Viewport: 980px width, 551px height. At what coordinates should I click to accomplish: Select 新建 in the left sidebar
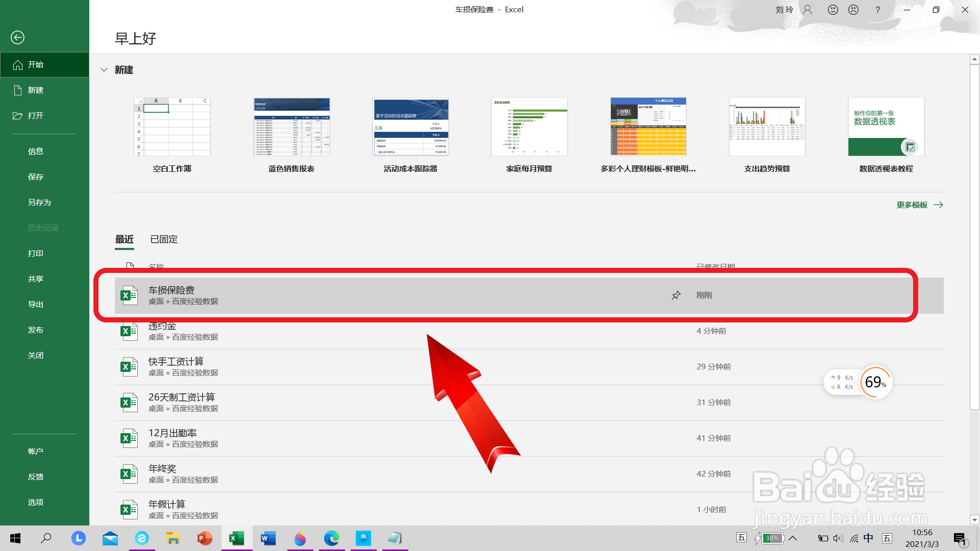point(44,90)
